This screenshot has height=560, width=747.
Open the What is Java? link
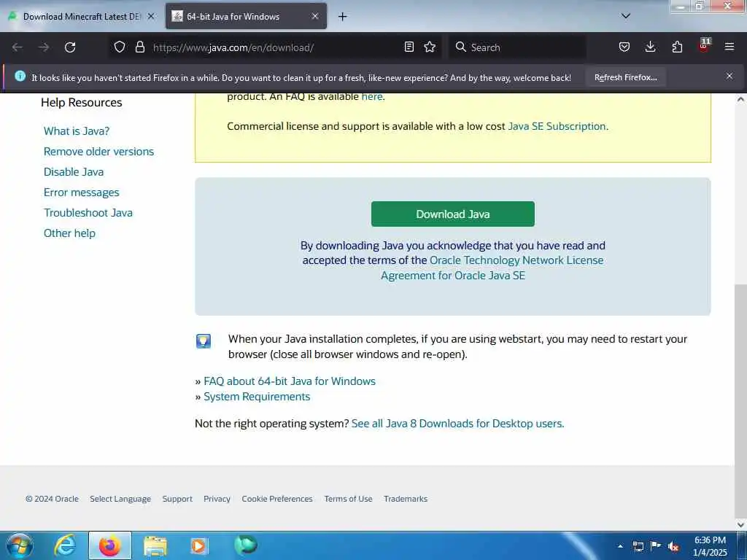tap(77, 131)
